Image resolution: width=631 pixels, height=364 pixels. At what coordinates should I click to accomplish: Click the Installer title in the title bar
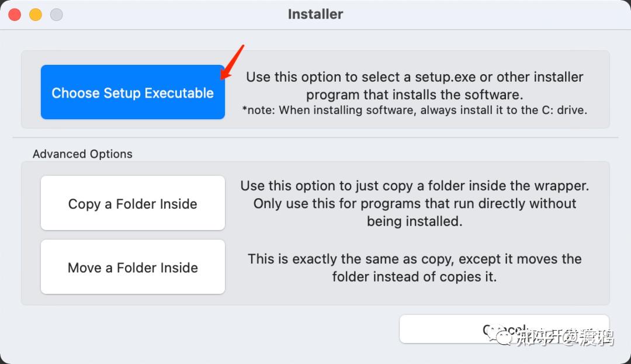(x=315, y=14)
